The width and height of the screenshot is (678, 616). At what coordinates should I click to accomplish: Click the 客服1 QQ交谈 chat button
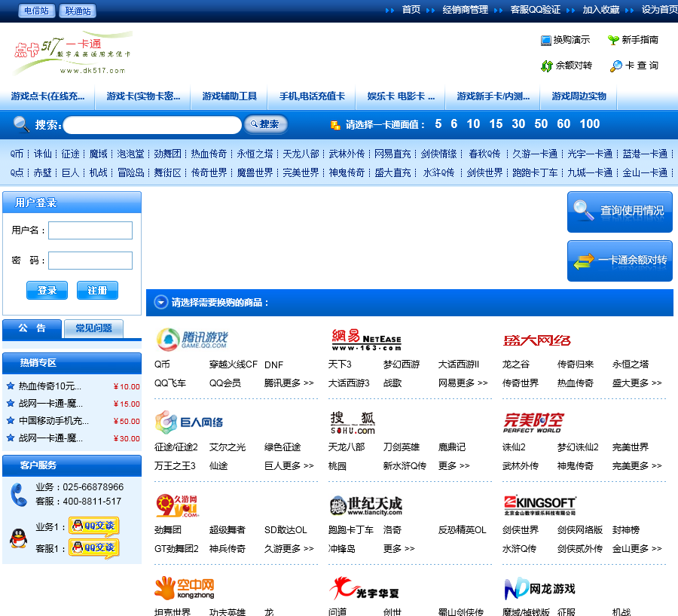[x=94, y=548]
